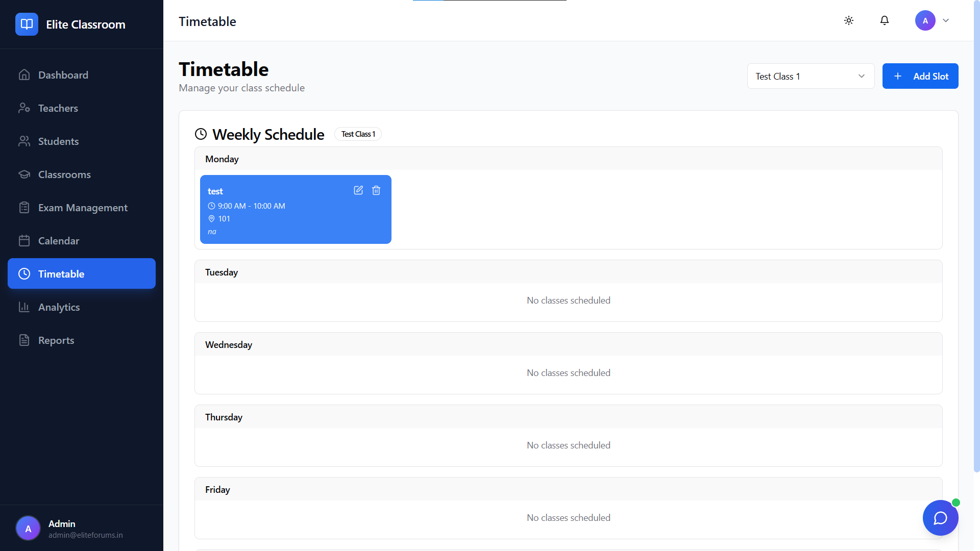The width and height of the screenshot is (980, 551).
Task: Delete the test slot with trash icon
Action: point(376,190)
